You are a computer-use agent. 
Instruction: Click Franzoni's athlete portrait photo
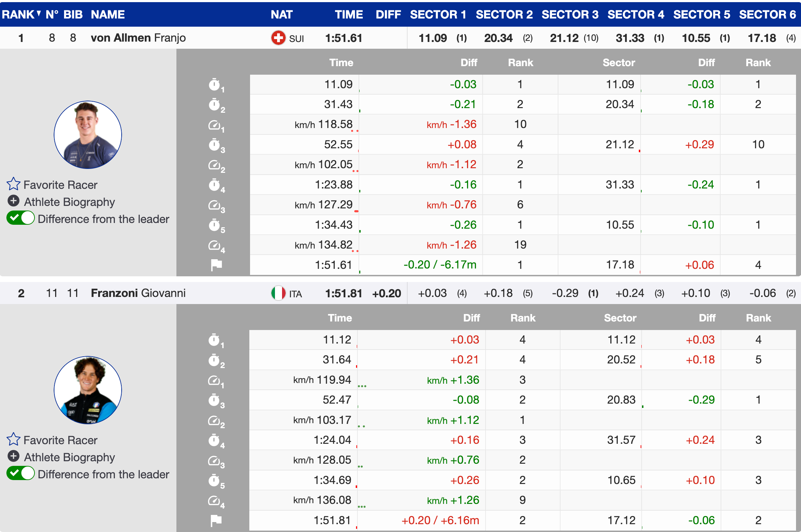(x=88, y=390)
